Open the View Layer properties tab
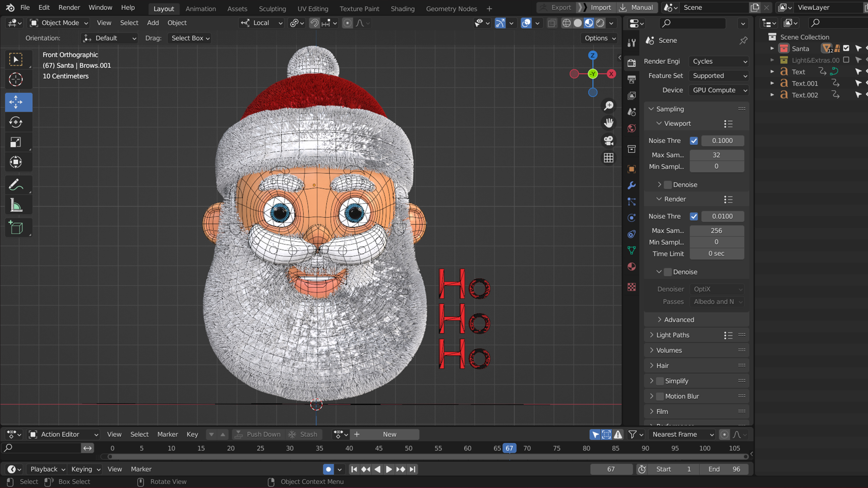Image resolution: width=868 pixels, height=488 pixels. [x=632, y=96]
